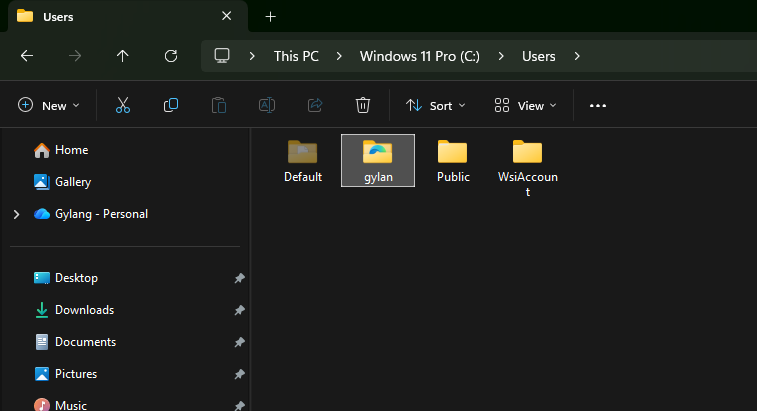Open the WsiAccount folder
This screenshot has width=757, height=411.
click(x=527, y=165)
